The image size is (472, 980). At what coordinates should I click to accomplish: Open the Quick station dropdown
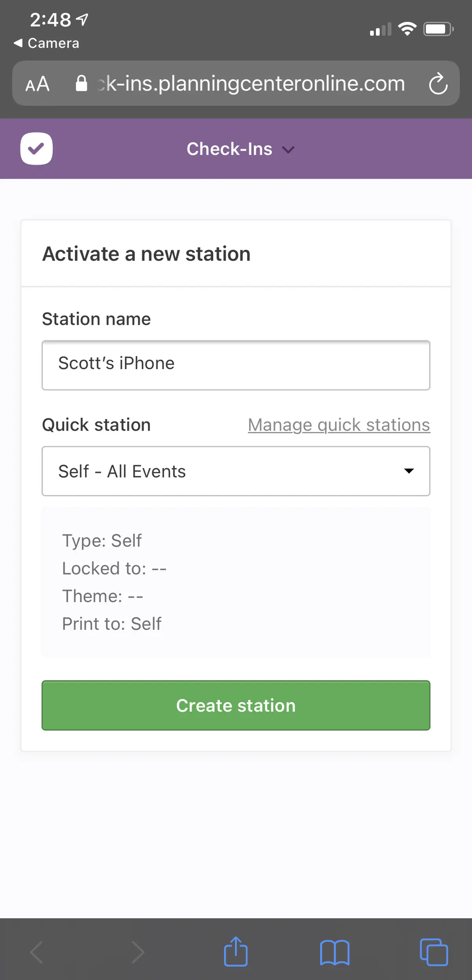[236, 471]
